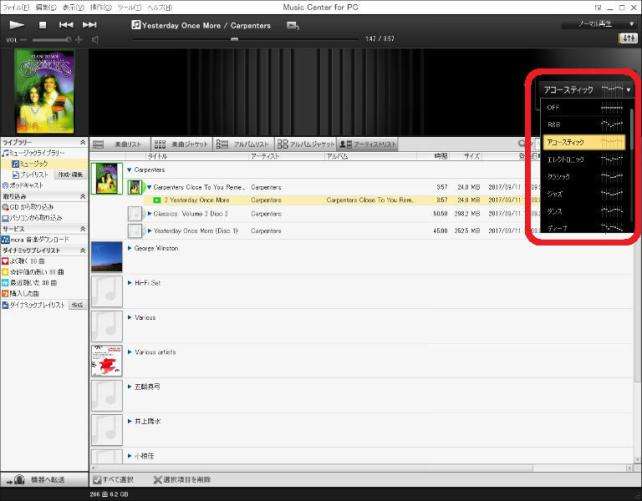
Task: Open the 編集 menu
Action: point(45,7)
